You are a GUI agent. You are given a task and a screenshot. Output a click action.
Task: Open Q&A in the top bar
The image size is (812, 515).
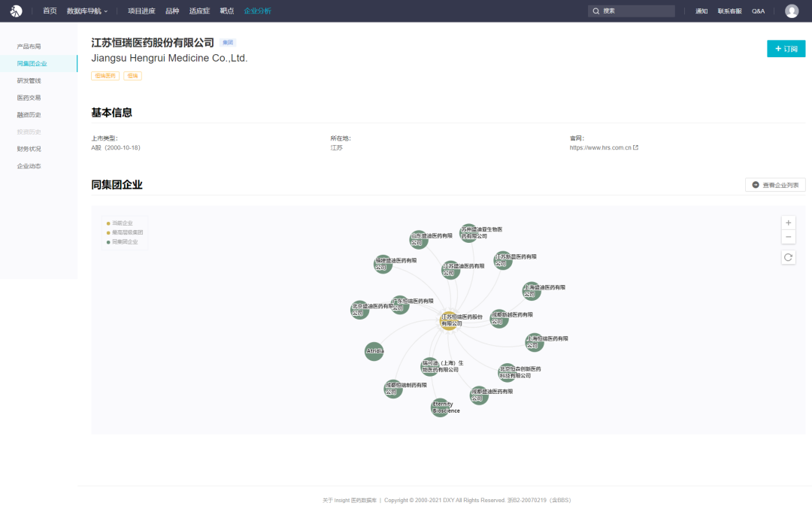[758, 11]
